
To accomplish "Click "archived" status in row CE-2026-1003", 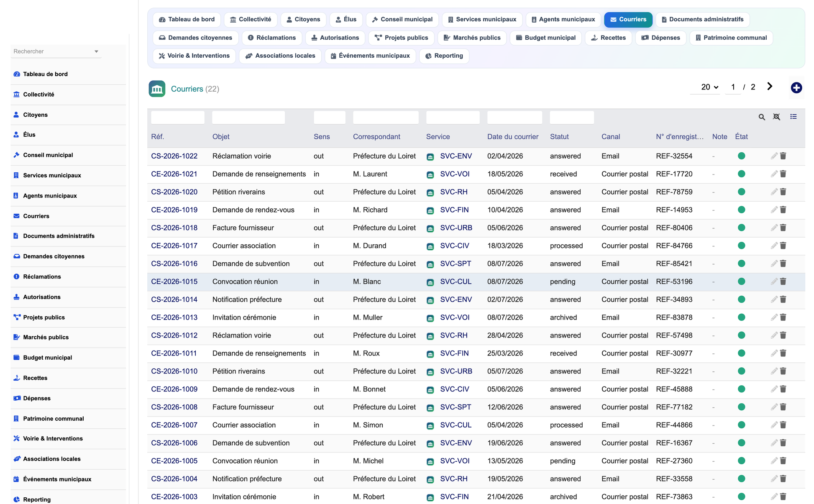I will click(563, 496).
